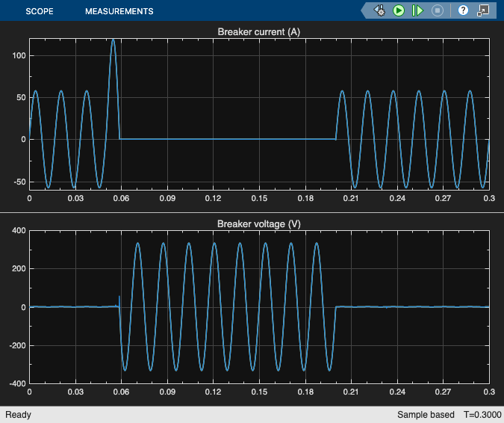504x423 pixels.
Task: Run the simulation with the green play button
Action: pyautogui.click(x=399, y=10)
